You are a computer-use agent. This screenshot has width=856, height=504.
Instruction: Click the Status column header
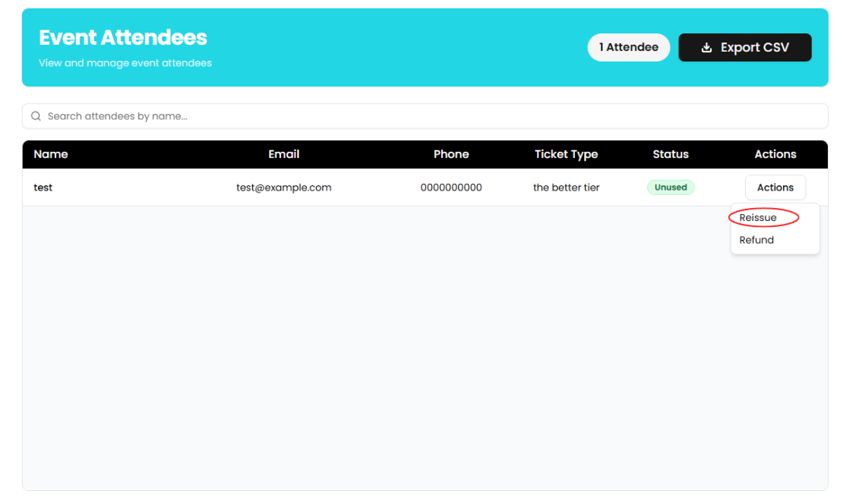[671, 154]
